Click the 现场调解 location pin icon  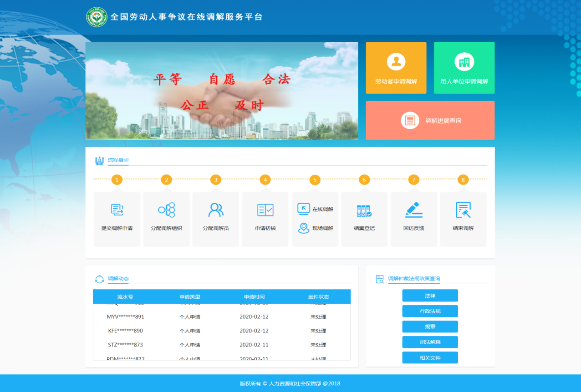pos(303,228)
